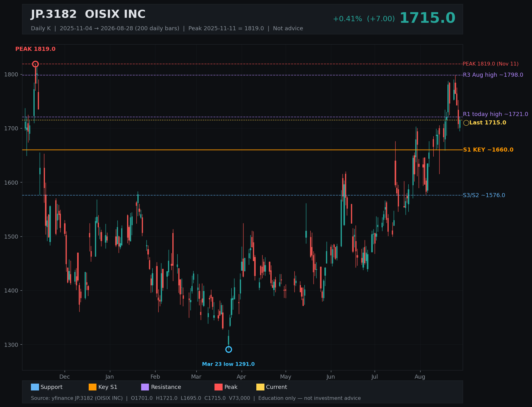
Task: Click the blue Mar 23 low circle marker
Action: 229,349
